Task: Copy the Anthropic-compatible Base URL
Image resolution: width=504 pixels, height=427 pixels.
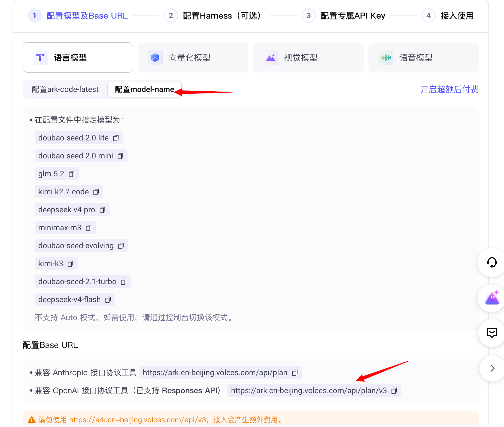Action: pyautogui.click(x=295, y=373)
